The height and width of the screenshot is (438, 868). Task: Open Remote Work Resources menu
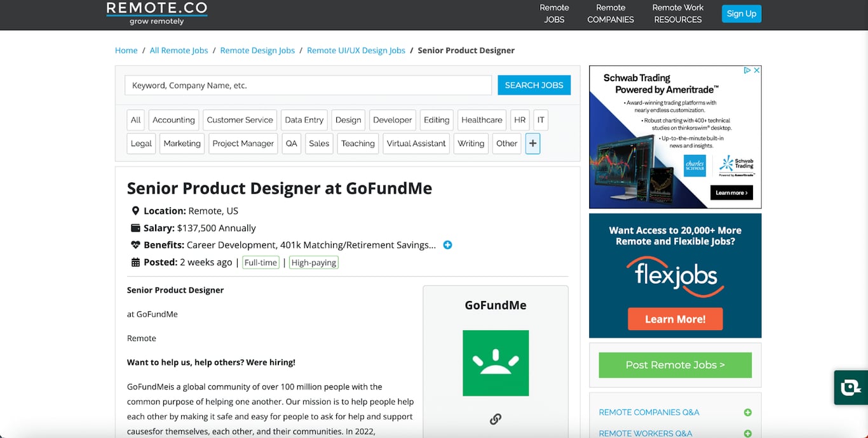(678, 13)
